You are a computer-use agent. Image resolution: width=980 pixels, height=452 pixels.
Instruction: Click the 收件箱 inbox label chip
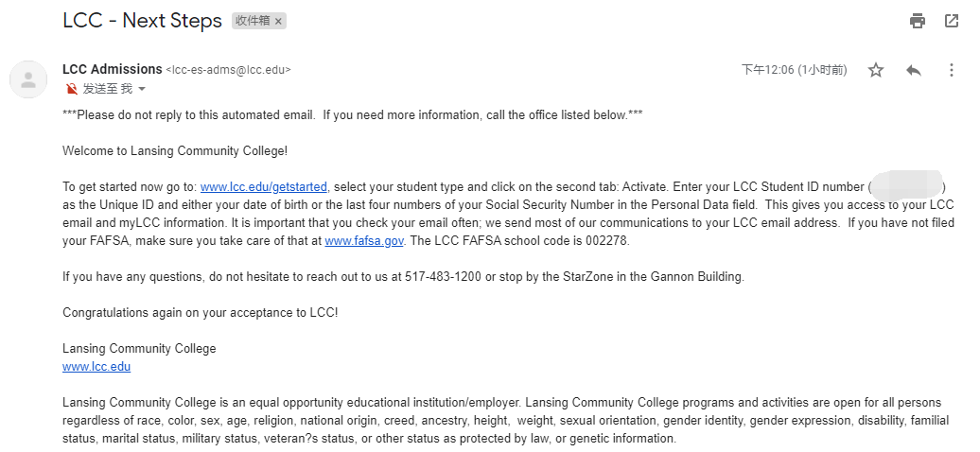253,21
